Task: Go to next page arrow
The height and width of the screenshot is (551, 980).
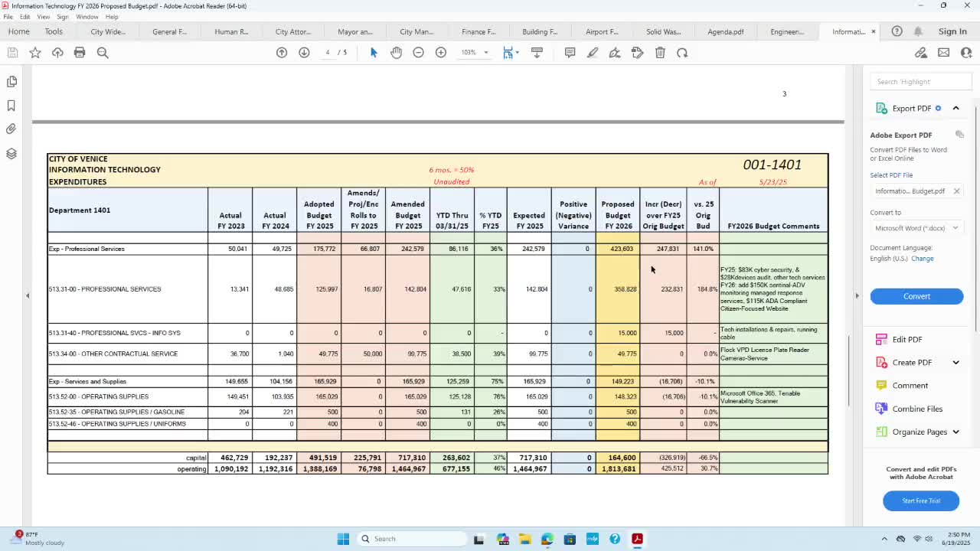Action: (x=304, y=52)
